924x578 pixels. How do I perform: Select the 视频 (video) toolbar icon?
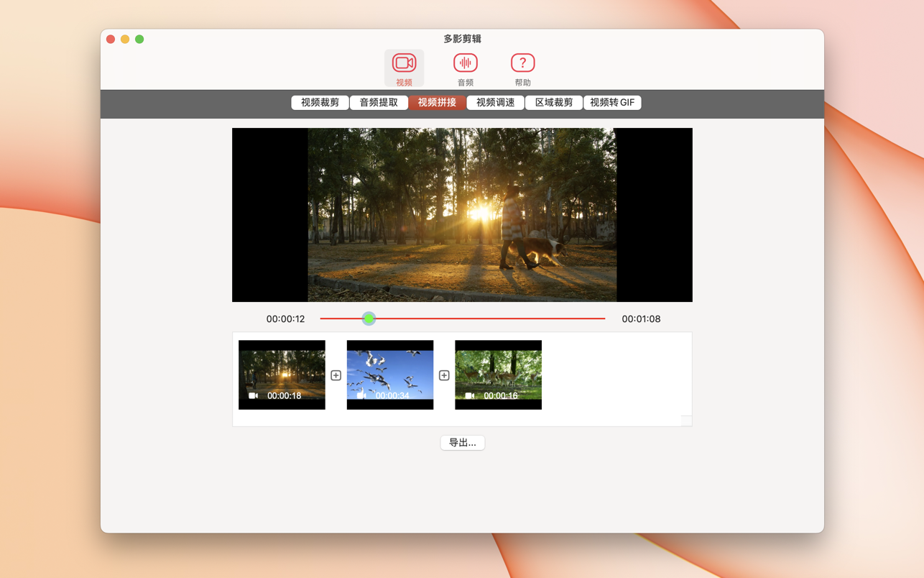(404, 68)
